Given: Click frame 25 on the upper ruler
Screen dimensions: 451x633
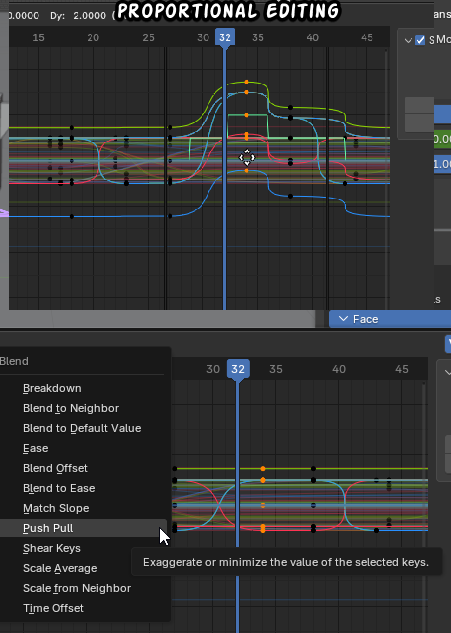Looking at the screenshot, I should pos(149,38).
